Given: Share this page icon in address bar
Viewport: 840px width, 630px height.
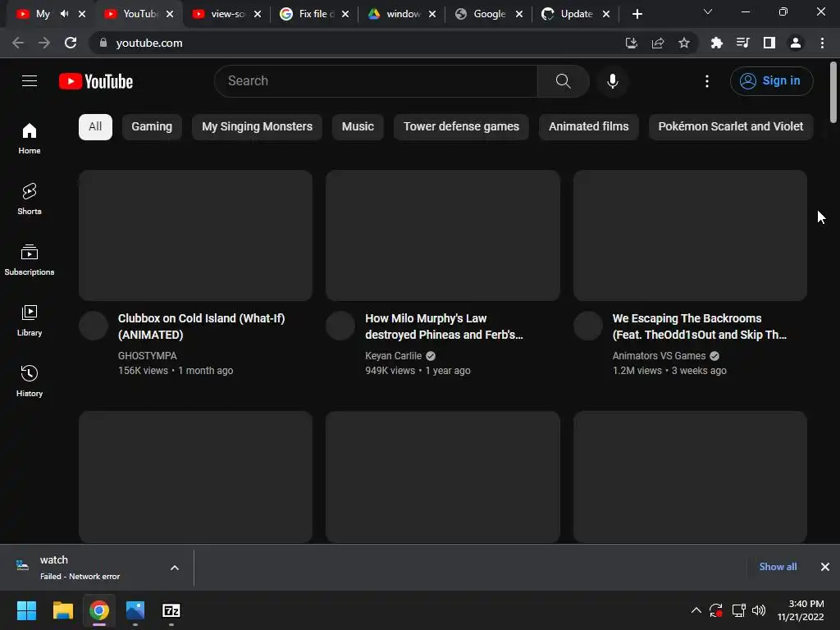Looking at the screenshot, I should [x=658, y=43].
